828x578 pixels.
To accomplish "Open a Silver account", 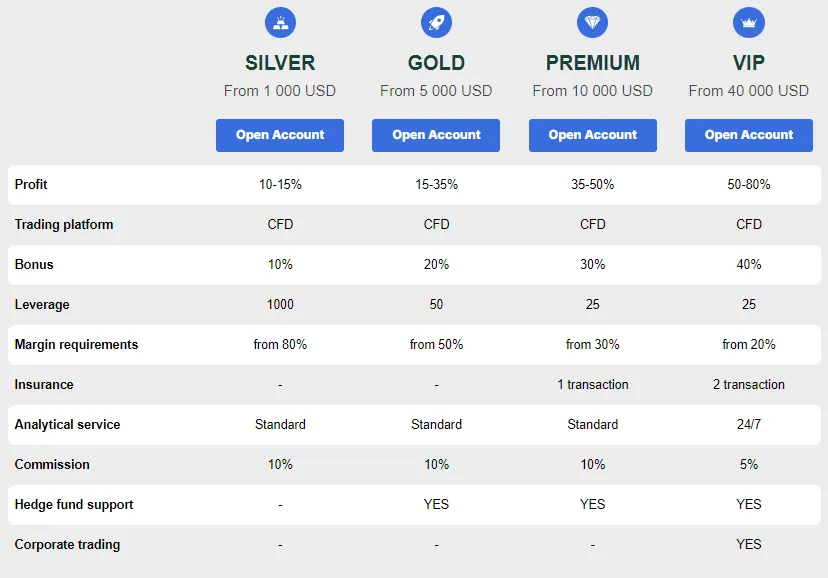I will point(280,135).
